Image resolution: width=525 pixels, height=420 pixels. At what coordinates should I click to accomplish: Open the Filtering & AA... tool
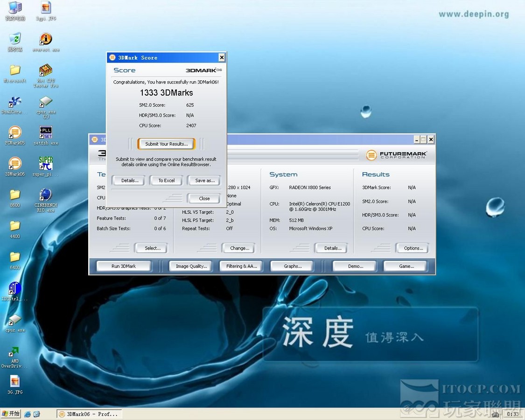point(241,266)
